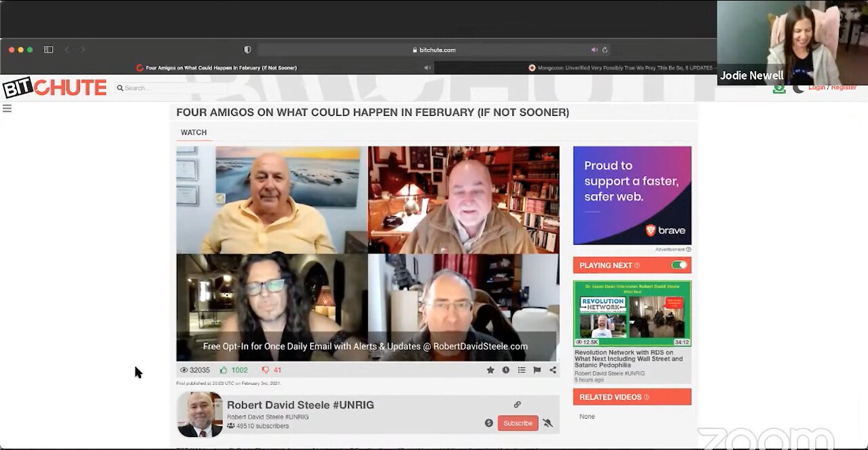The width and height of the screenshot is (868, 450).
Task: Open Robert David Steele channel avatar
Action: pos(199,415)
